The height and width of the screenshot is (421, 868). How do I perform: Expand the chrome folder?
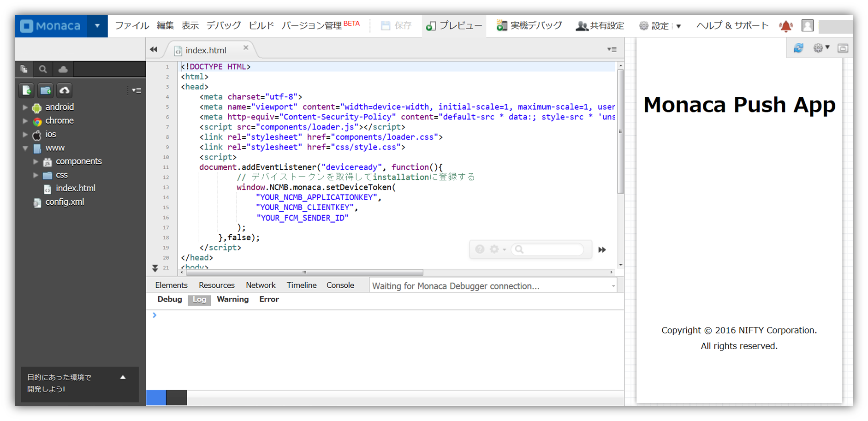click(x=25, y=121)
